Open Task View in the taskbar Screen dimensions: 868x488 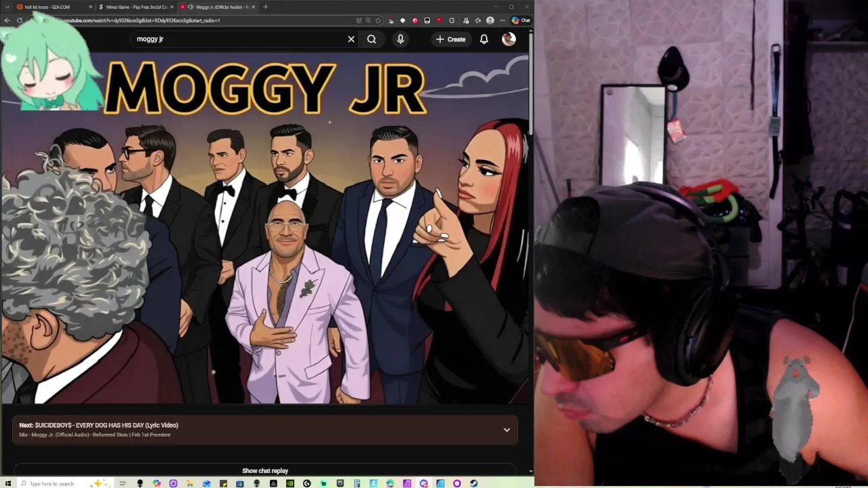[123, 483]
